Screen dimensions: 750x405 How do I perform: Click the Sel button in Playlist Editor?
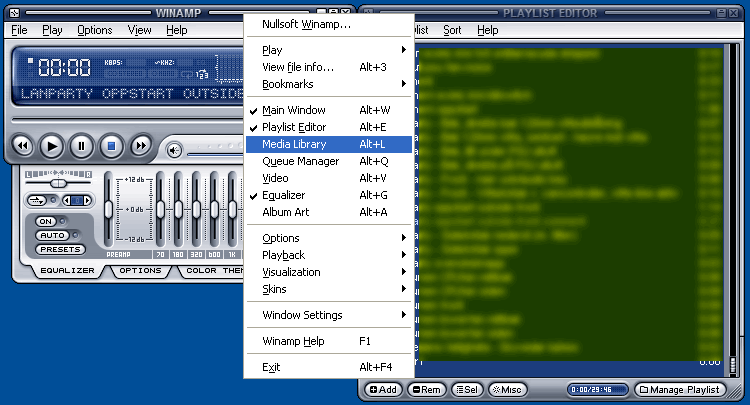pos(467,390)
